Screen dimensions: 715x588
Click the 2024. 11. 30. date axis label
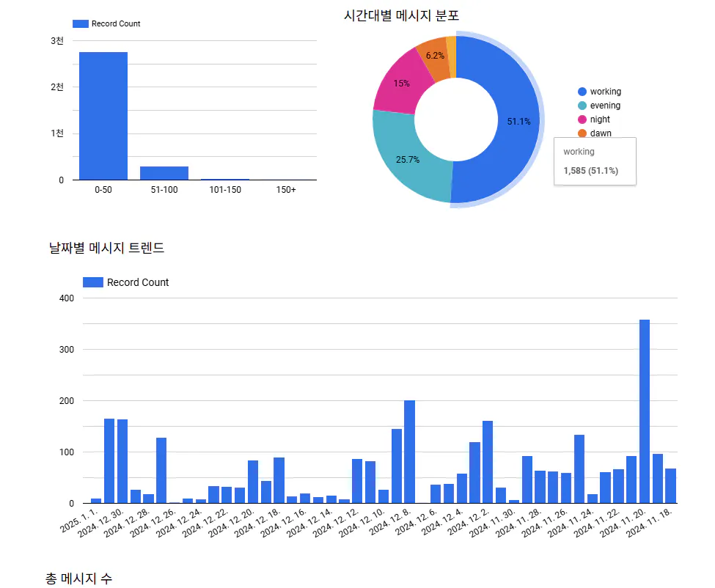[x=493, y=523]
